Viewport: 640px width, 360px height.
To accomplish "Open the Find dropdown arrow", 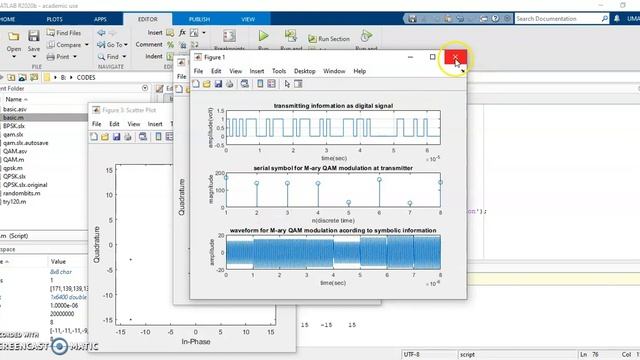I will [124, 57].
